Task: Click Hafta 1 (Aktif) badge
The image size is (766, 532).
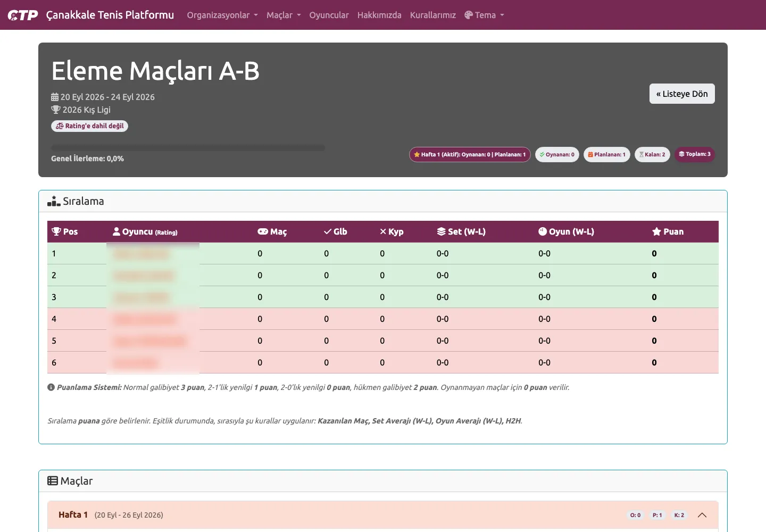Action: pyautogui.click(x=470, y=154)
